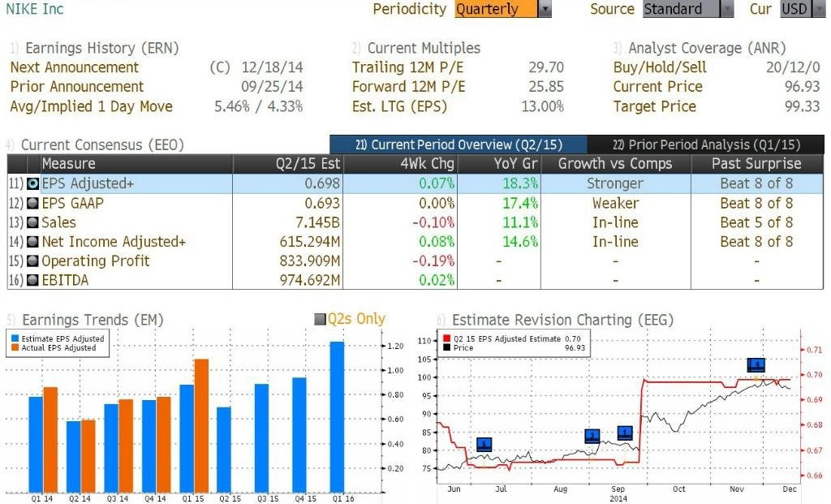Select the Sales row label
Screen dimensions: 831x504
pos(58,222)
